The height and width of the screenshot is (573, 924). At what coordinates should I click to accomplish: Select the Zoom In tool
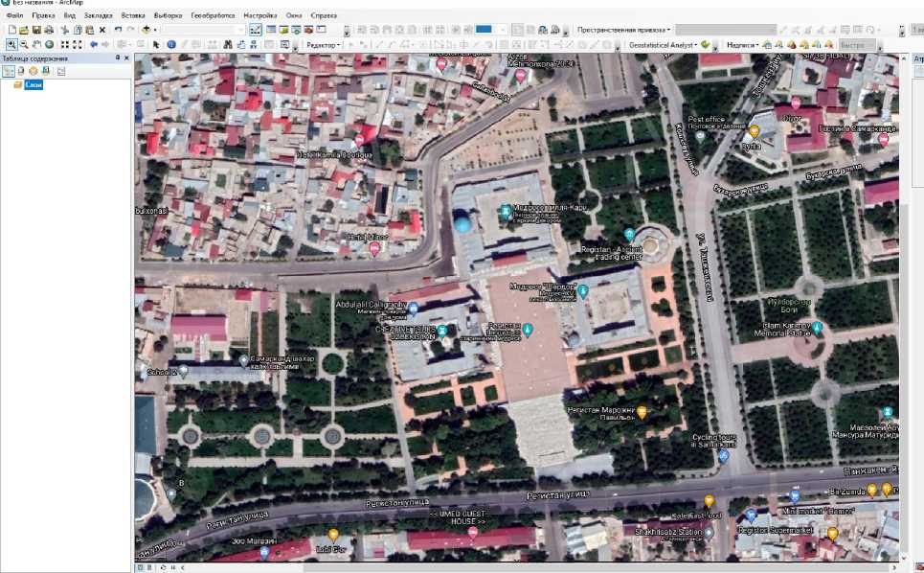[x=11, y=44]
